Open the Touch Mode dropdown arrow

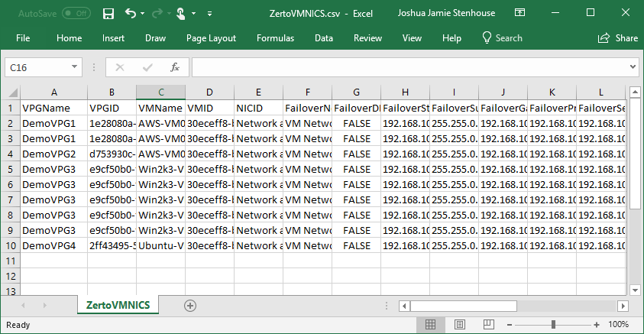pyautogui.click(x=193, y=14)
